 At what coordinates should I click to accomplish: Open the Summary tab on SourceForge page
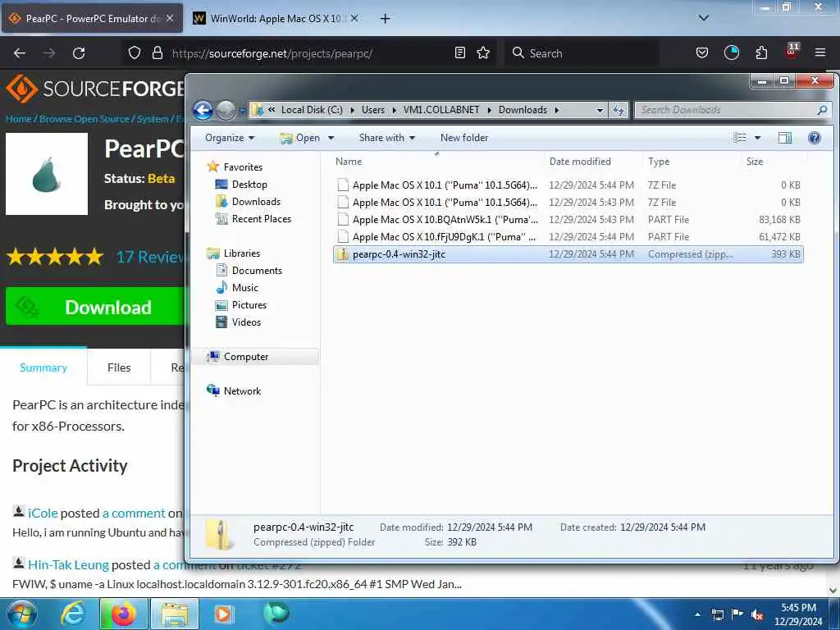pos(43,367)
